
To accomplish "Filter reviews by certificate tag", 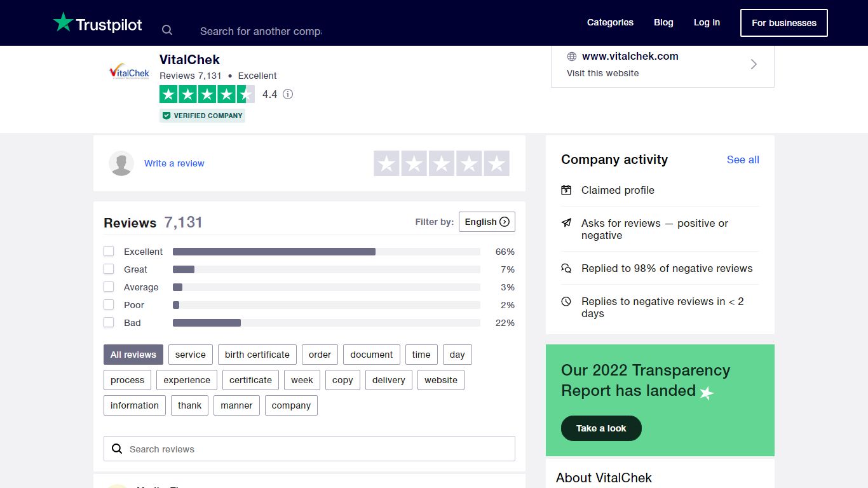I will coord(251,380).
